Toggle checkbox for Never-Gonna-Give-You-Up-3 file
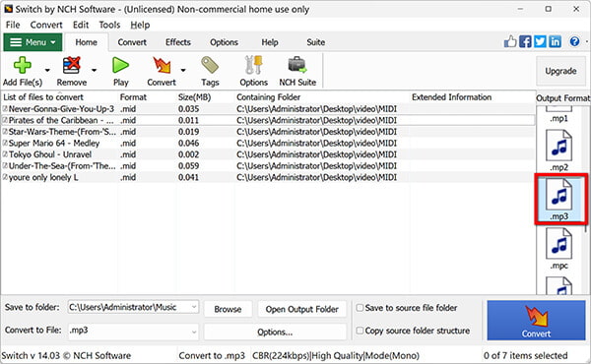Image resolution: width=591 pixels, height=364 pixels. pos(5,109)
